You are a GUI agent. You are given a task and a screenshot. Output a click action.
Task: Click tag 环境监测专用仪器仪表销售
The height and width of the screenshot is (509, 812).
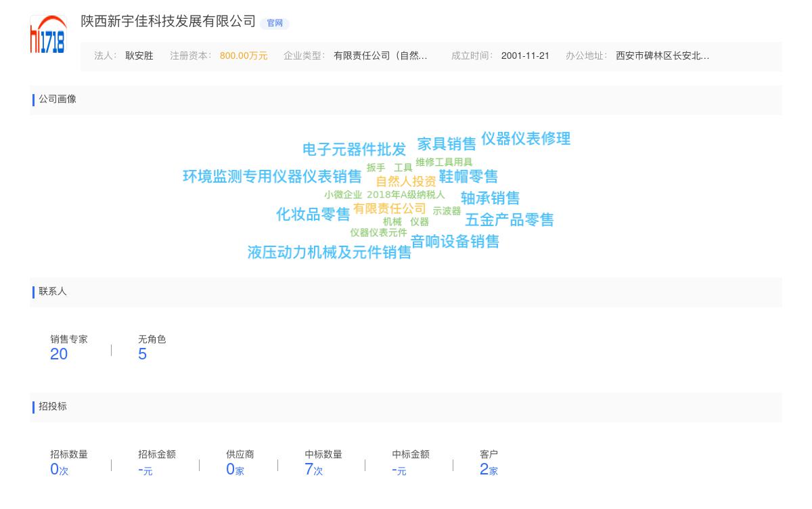272,177
